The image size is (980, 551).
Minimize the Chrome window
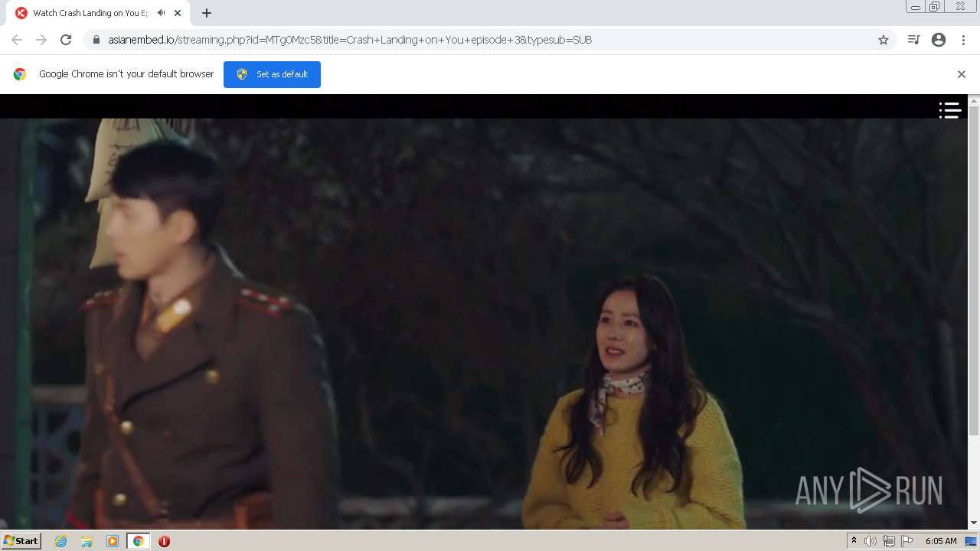(x=916, y=7)
